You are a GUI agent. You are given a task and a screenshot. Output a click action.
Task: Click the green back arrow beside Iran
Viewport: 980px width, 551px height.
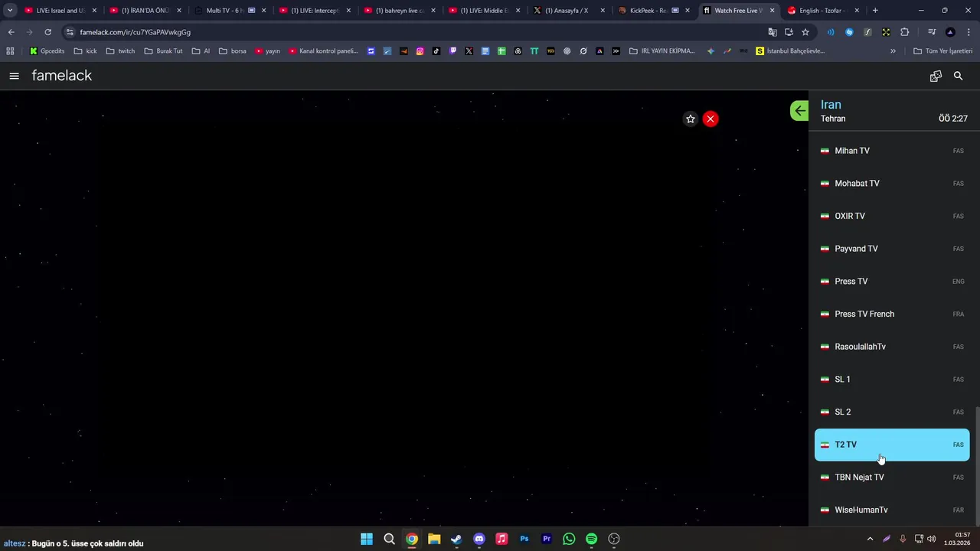(x=799, y=111)
